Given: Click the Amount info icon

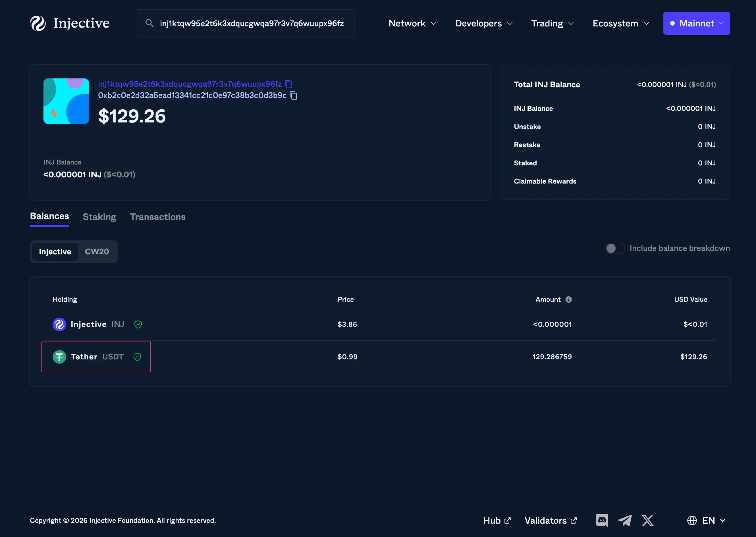Looking at the screenshot, I should coord(568,299).
